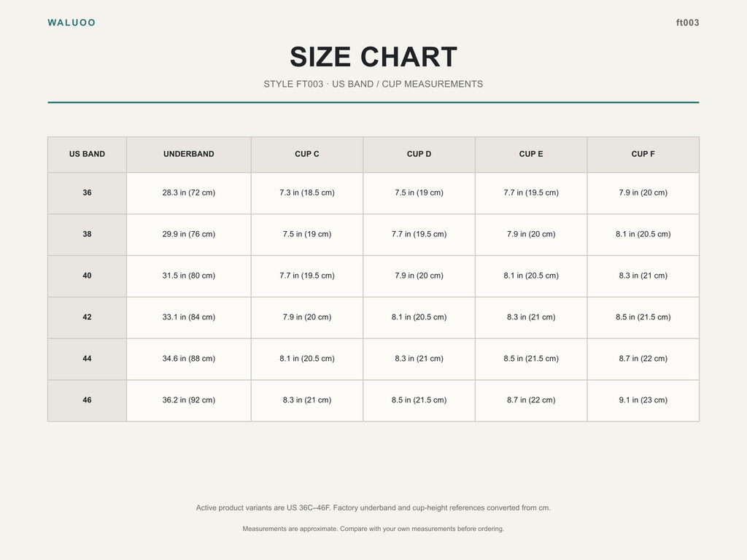Select Cup D value for band 40

[x=419, y=276]
